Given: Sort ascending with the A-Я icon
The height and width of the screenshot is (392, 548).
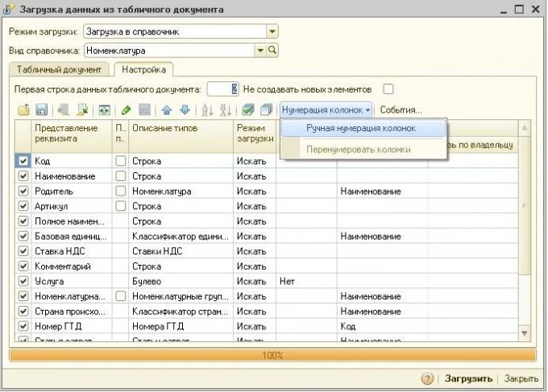Looking at the screenshot, I should click(207, 110).
